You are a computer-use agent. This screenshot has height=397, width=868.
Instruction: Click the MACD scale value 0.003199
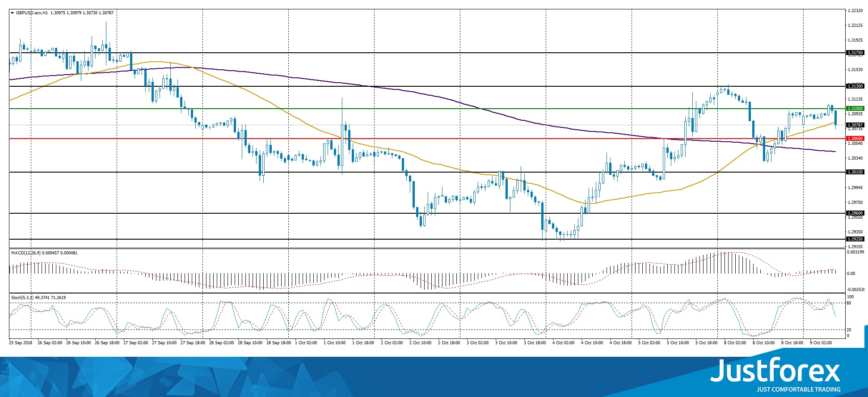pos(855,252)
